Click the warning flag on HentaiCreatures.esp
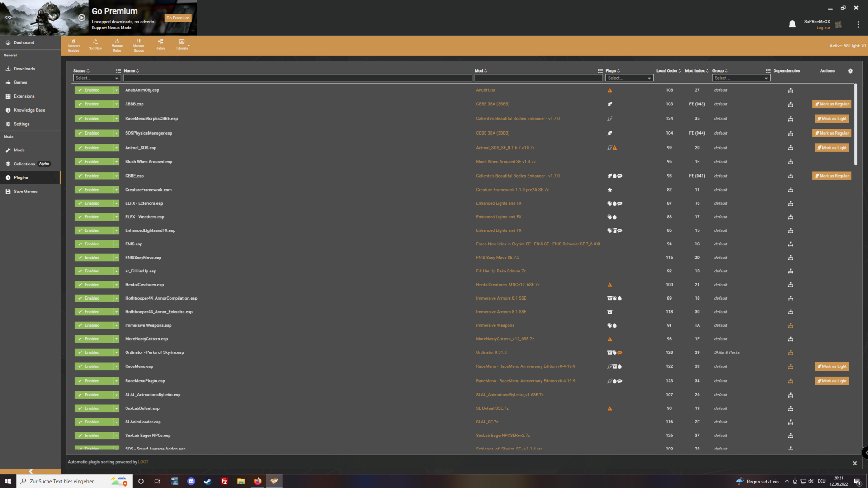The image size is (868, 488). (x=609, y=285)
